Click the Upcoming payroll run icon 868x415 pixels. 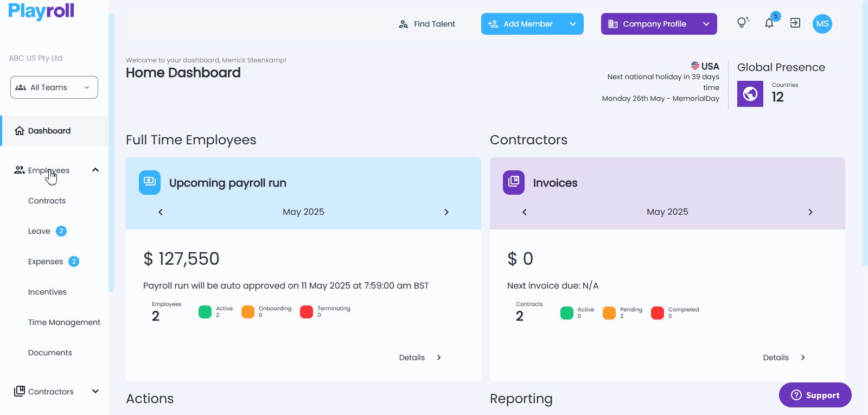pyautogui.click(x=150, y=183)
